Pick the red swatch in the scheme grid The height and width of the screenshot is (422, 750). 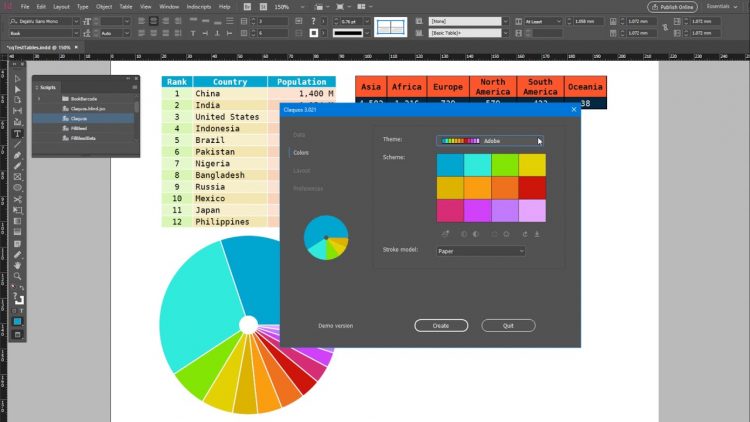click(x=532, y=188)
